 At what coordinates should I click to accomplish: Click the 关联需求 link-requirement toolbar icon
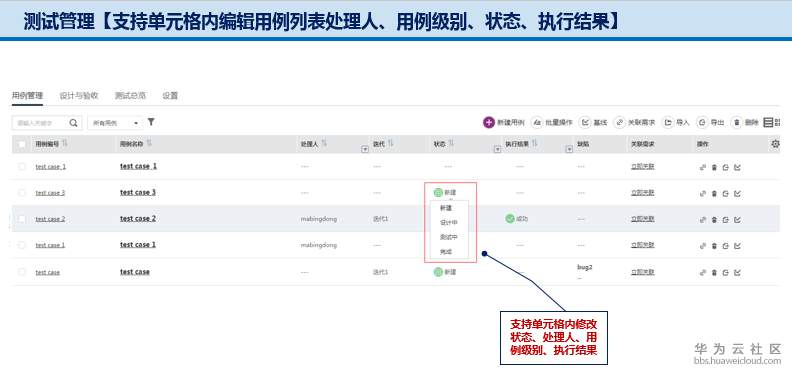coord(620,122)
